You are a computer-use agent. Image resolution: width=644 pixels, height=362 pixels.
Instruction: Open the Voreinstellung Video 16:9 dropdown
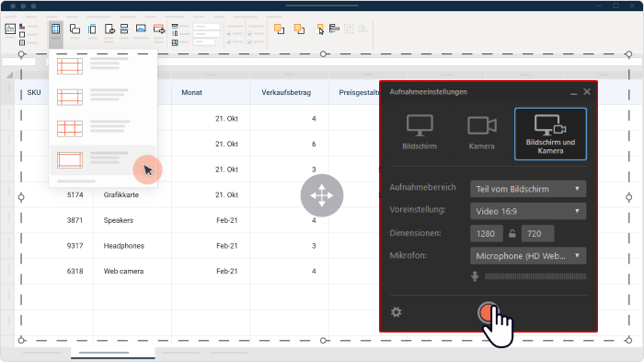[528, 211]
